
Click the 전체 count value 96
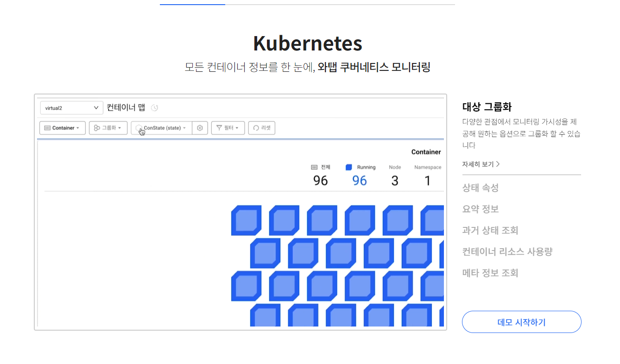[x=321, y=181]
